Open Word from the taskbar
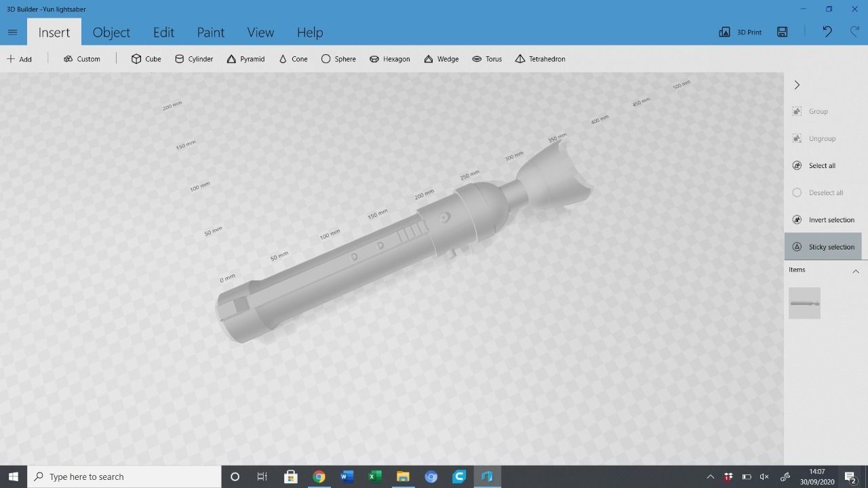This screenshot has width=868, height=488. pyautogui.click(x=347, y=476)
